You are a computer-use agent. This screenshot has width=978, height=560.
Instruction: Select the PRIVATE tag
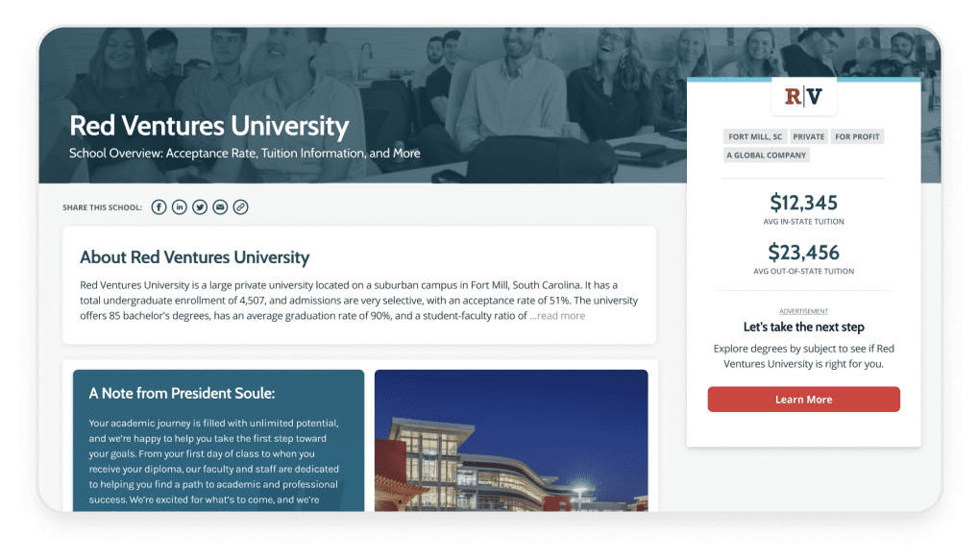click(x=808, y=136)
